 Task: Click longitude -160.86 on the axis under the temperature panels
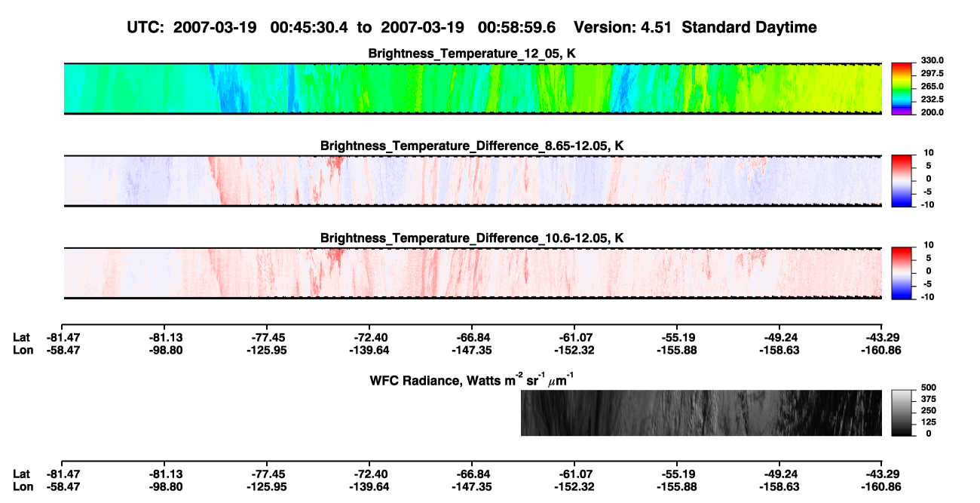[x=881, y=350]
